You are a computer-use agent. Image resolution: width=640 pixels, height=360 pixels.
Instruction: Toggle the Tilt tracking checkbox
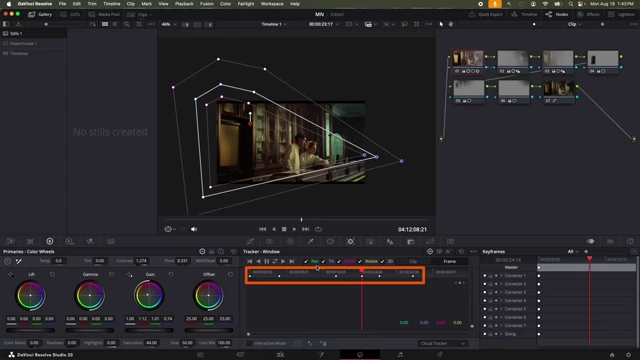(323, 261)
